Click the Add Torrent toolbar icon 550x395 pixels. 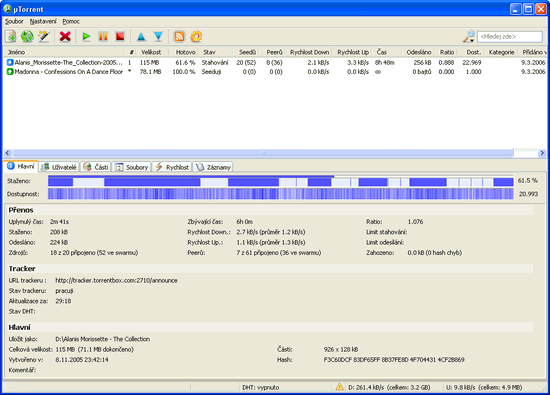click(x=11, y=36)
